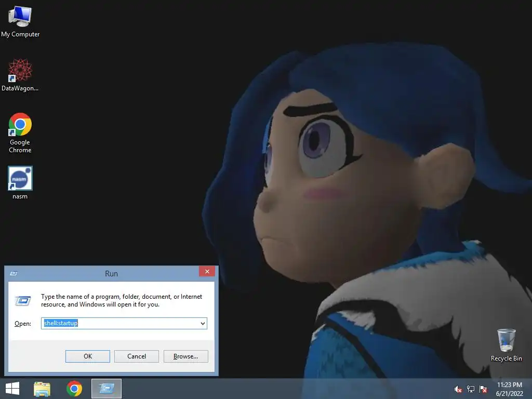Select the Recycle Bin icon
532x399 pixels.
tap(506, 345)
